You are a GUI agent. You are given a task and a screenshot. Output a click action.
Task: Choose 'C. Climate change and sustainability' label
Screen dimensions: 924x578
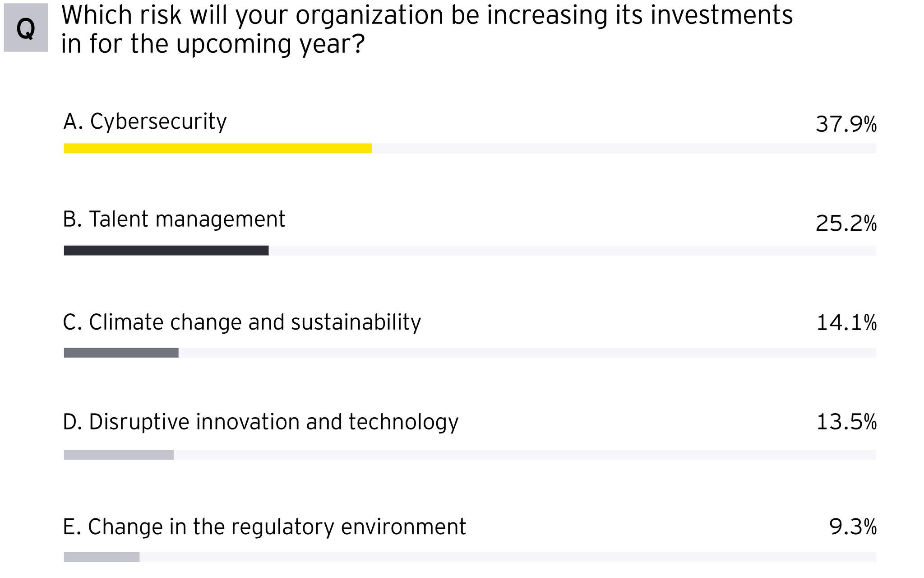[241, 322]
